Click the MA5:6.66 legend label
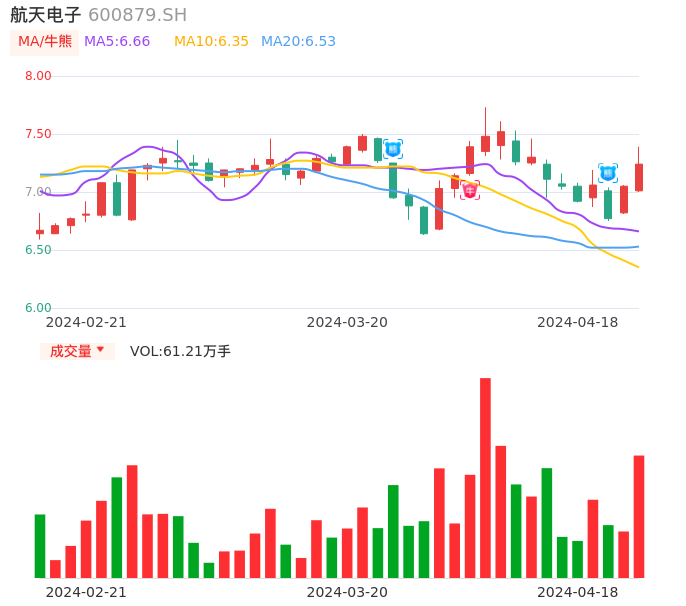Screen dimensions: 686x606 tap(117, 42)
